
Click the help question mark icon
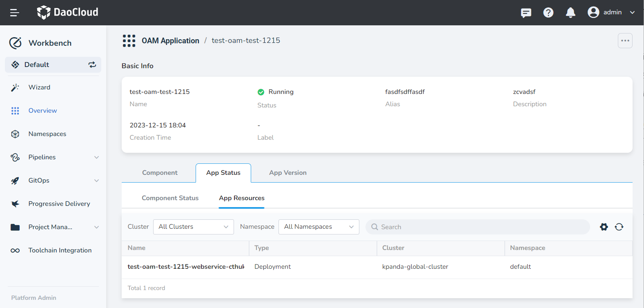tap(548, 13)
